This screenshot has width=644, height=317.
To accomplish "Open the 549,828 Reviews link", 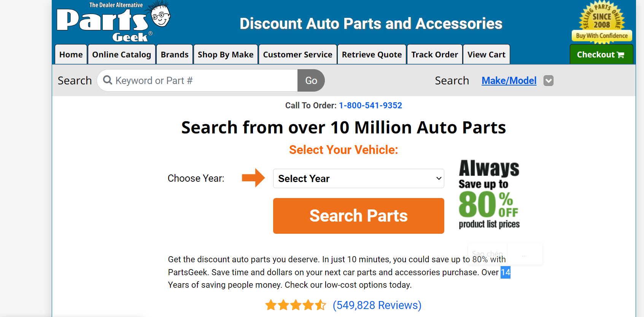I will click(377, 305).
